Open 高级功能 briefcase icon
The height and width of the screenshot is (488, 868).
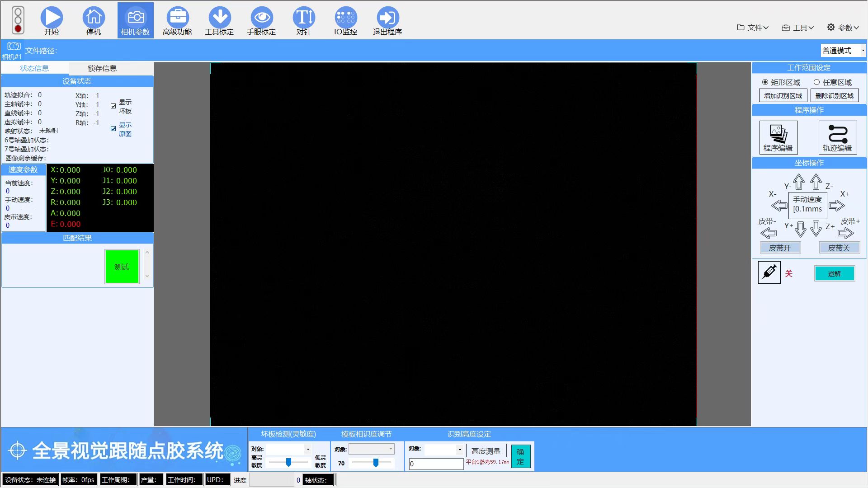177,18
